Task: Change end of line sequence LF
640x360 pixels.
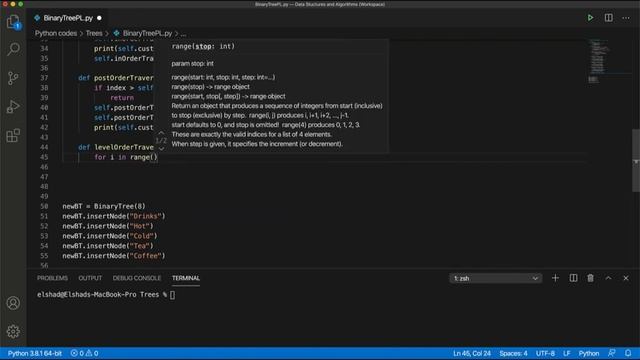Action: (567, 353)
